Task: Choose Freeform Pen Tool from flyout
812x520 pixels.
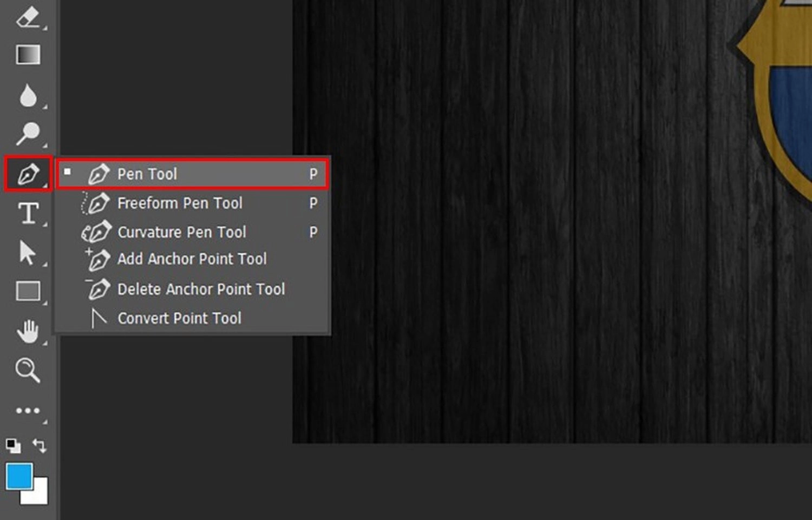Action: [192, 203]
